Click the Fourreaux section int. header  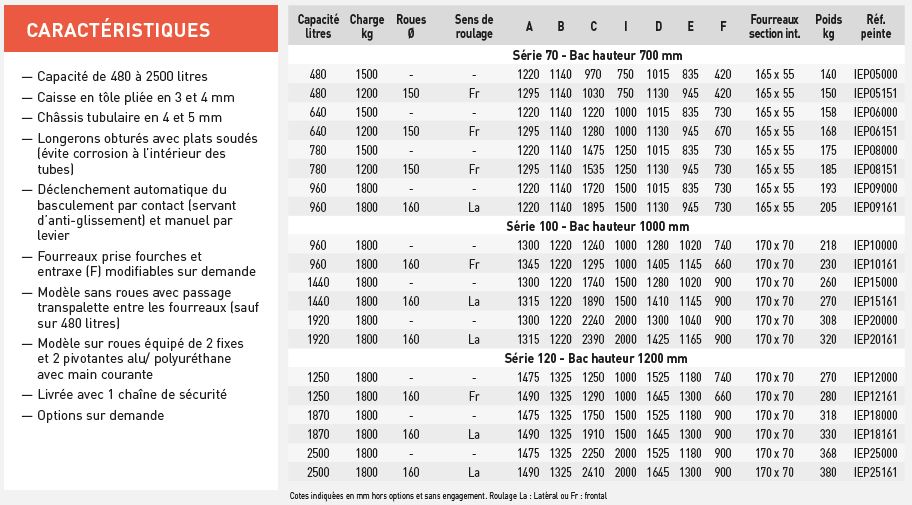coord(774,26)
